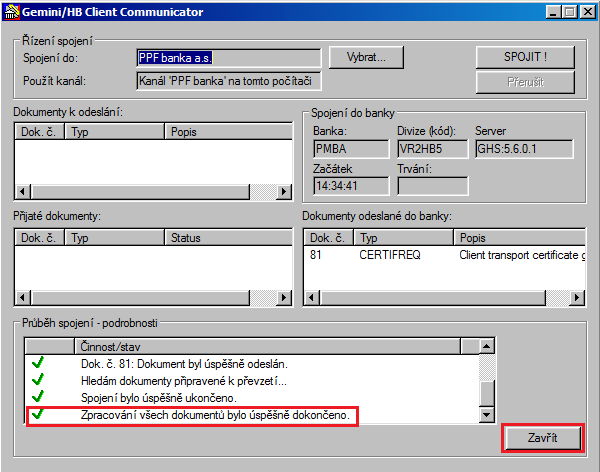600x472 pixels.
Task: Click the 'Použít kanál' field
Action: click(x=228, y=81)
